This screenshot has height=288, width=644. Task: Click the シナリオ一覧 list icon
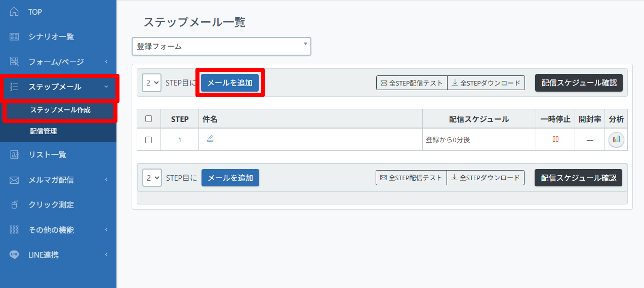point(14,36)
